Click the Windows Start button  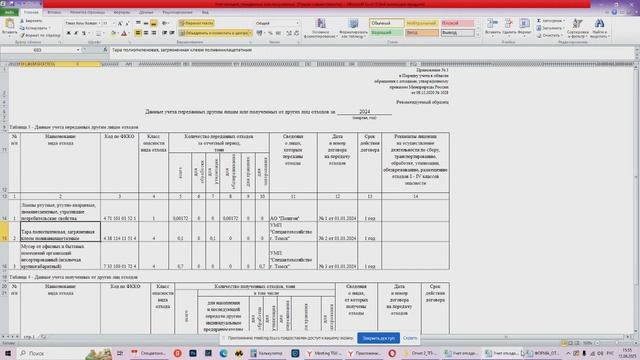(x=7, y=353)
